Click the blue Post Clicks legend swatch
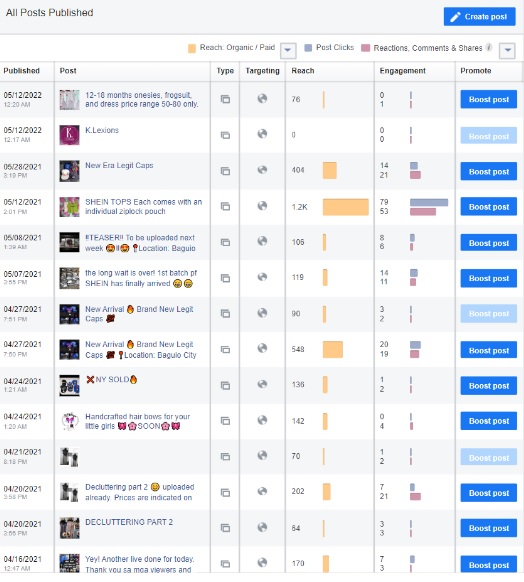The height and width of the screenshot is (582, 524). 308,48
